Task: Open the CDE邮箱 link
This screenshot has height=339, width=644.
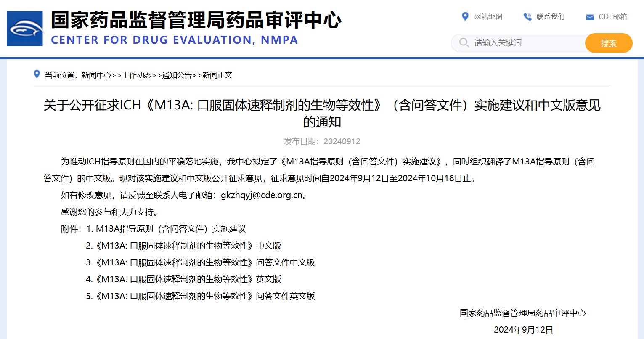Action: (x=612, y=16)
